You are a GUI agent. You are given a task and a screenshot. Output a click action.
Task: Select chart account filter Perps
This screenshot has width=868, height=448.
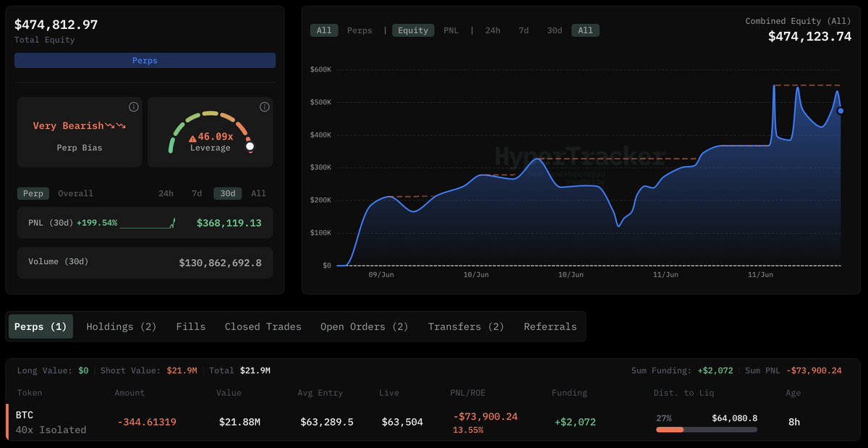pyautogui.click(x=359, y=30)
